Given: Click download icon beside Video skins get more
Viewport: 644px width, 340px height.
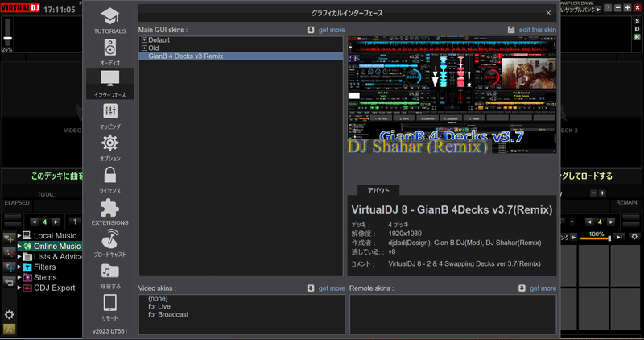Looking at the screenshot, I should 311,288.
